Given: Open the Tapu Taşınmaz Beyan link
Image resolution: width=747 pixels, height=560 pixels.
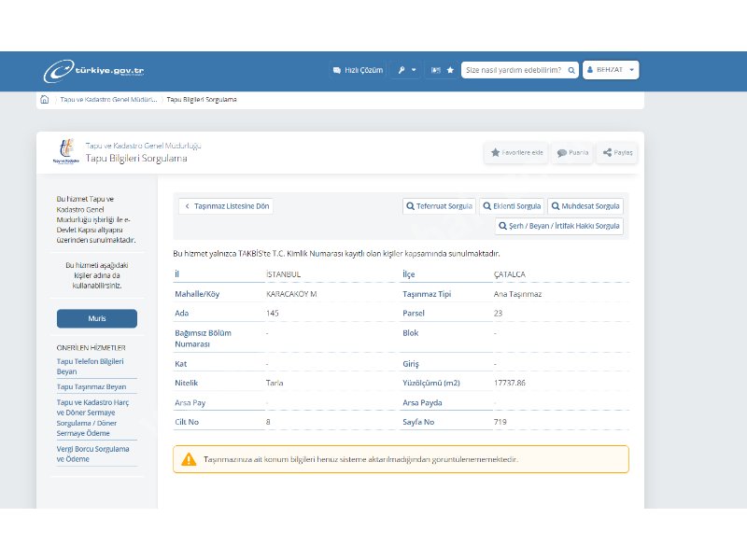Looking at the screenshot, I should [x=92, y=386].
